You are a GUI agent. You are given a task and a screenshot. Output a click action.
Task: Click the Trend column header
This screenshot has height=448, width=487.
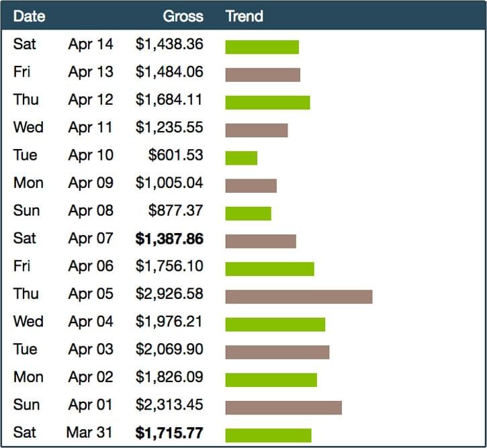[x=244, y=16]
